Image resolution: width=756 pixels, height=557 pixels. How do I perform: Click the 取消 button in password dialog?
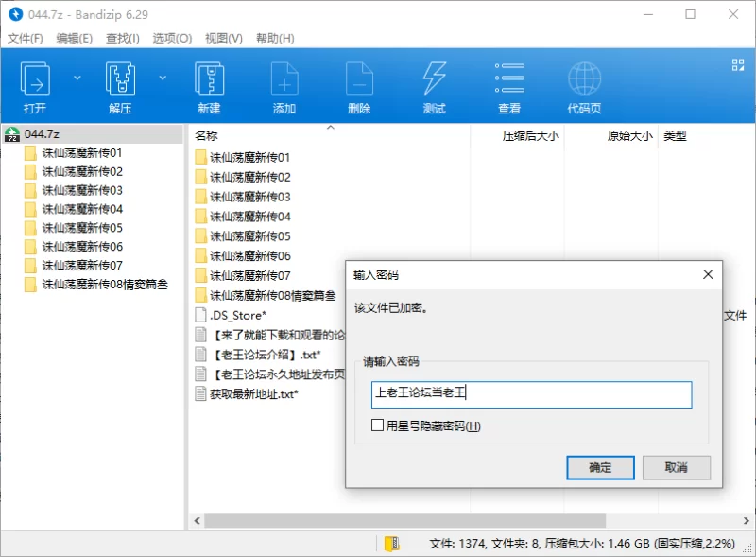tap(677, 468)
